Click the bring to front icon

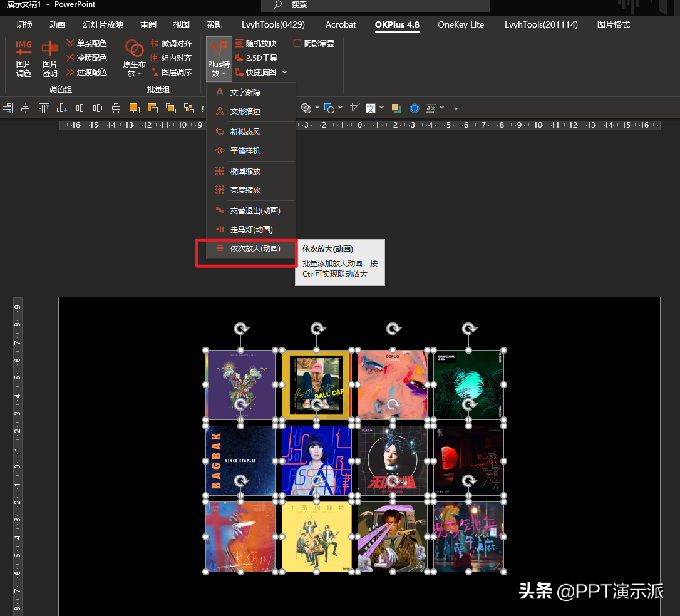pyautogui.click(x=135, y=108)
